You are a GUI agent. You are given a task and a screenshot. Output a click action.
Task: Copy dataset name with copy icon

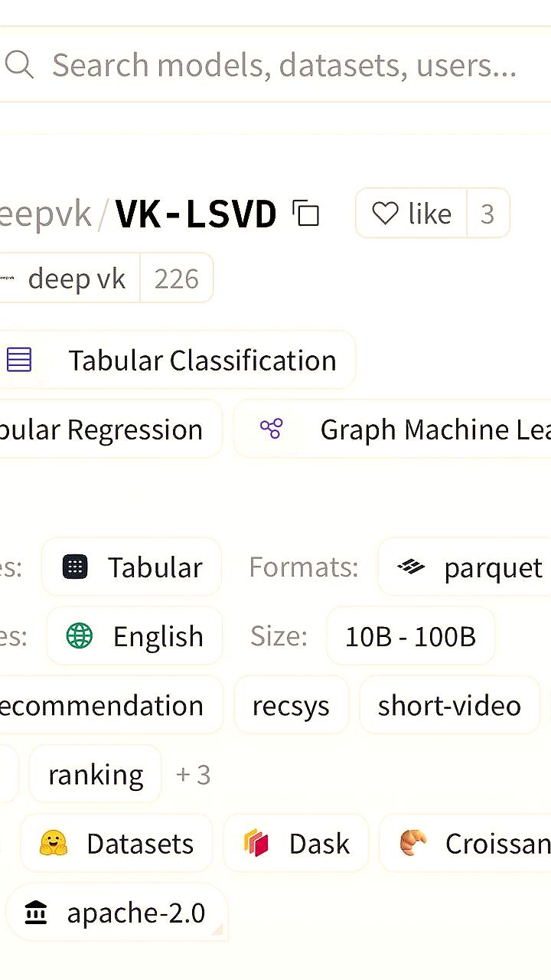[306, 214]
